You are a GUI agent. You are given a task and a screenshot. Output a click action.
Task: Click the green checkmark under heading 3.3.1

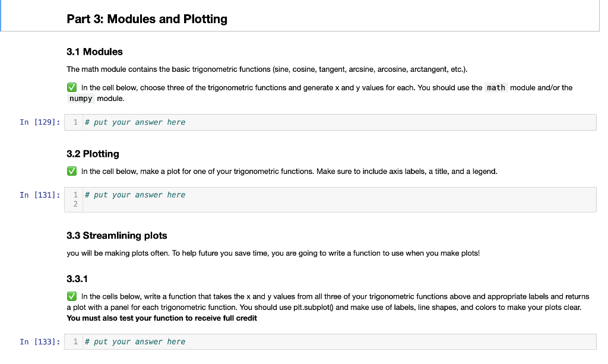pos(71,296)
